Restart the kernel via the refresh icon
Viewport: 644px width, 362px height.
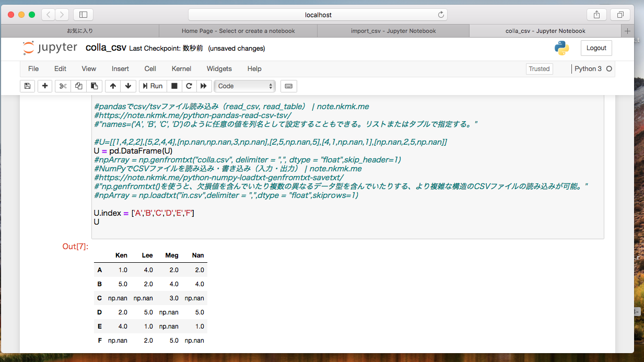189,86
